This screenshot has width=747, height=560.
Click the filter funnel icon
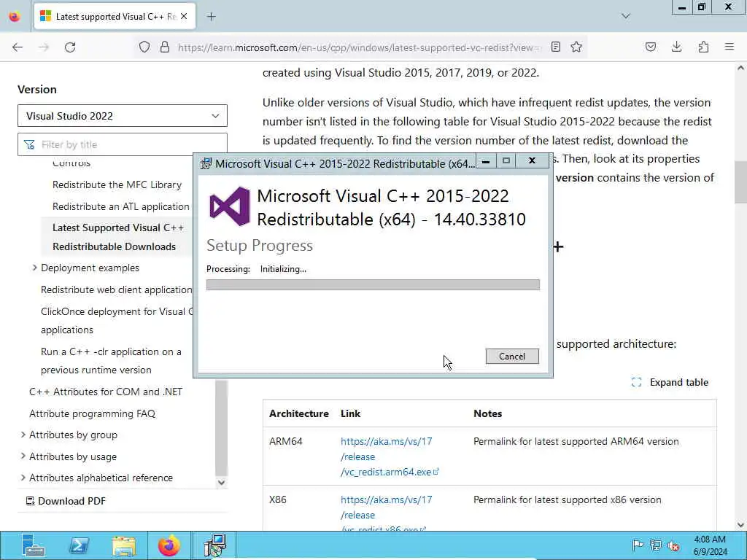(29, 144)
